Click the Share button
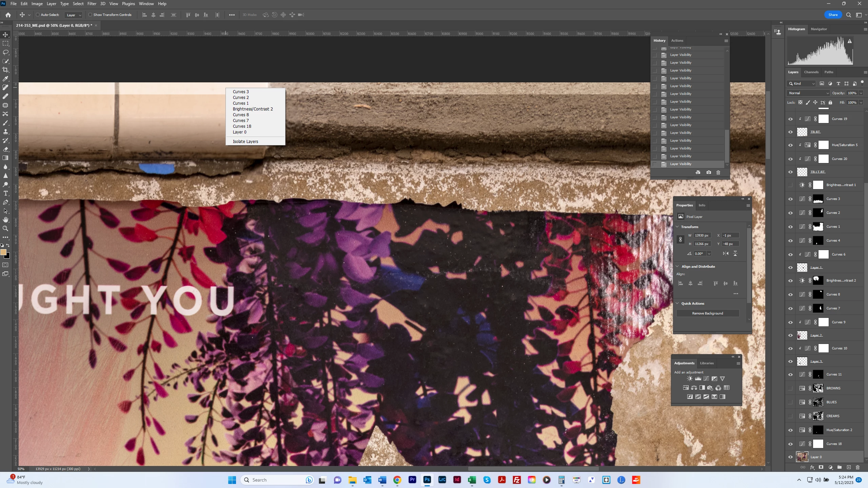868x488 pixels. [x=833, y=15]
